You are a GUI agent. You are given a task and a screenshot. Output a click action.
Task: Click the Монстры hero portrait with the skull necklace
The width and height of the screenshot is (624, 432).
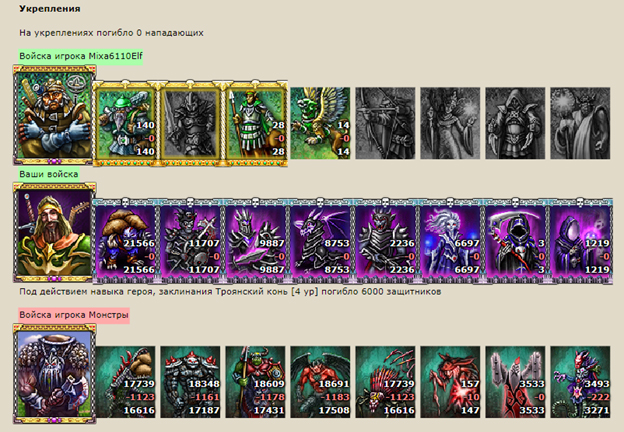pyautogui.click(x=55, y=374)
